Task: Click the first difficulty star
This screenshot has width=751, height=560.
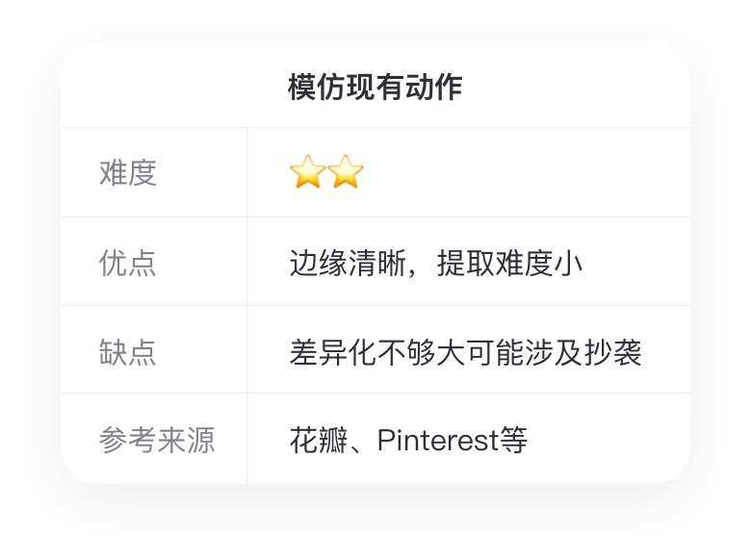Action: click(x=307, y=173)
